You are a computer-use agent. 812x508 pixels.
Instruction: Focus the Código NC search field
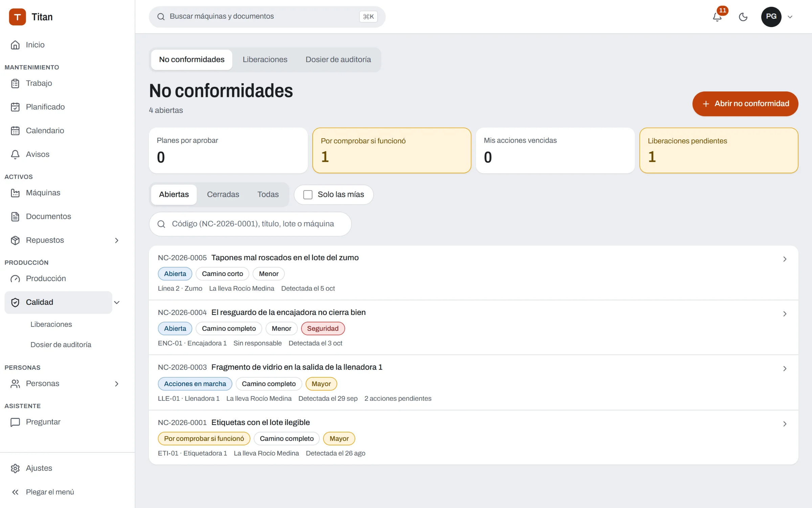click(x=250, y=224)
